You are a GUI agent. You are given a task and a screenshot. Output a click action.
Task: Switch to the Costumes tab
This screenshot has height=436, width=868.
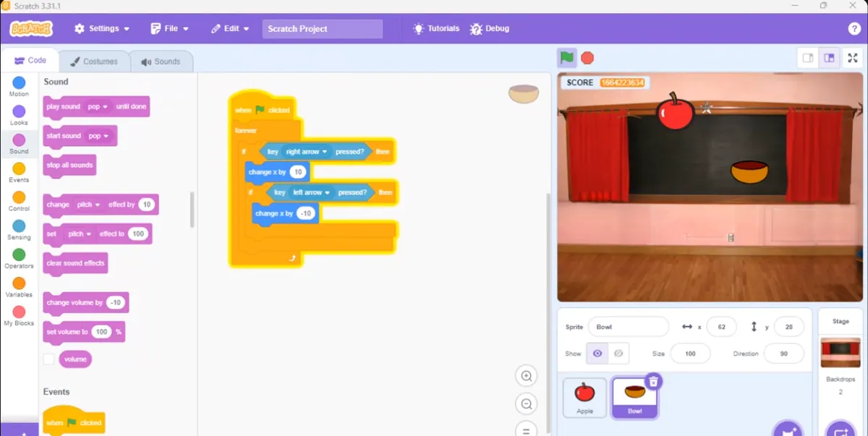pyautogui.click(x=94, y=61)
